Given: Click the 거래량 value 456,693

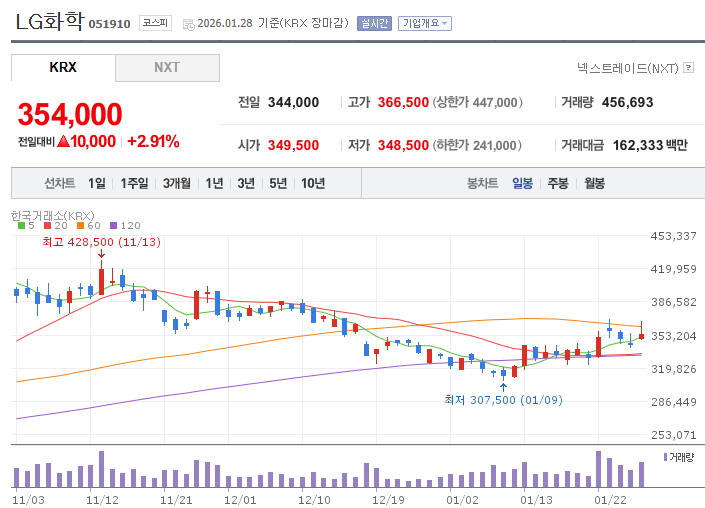Looking at the screenshot, I should pyautogui.click(x=627, y=102).
